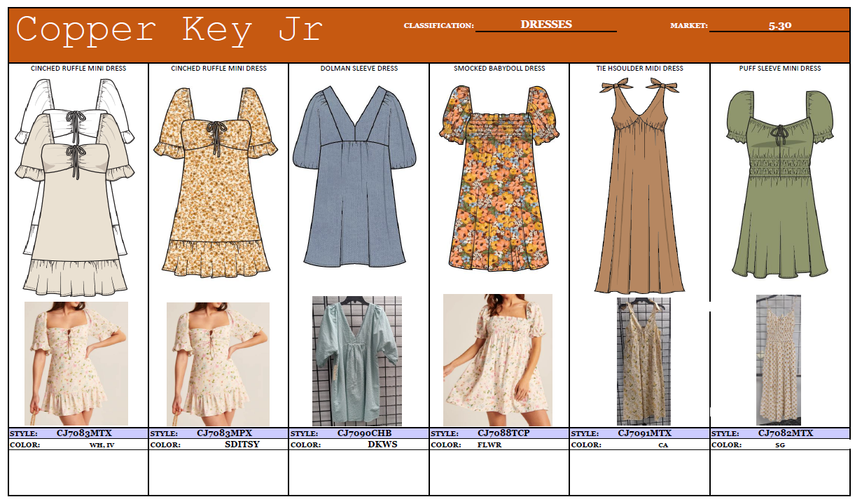The width and height of the screenshot is (855, 504).
Task: Click the STYLE: label beside CJ7090CHB
Action: click(305, 434)
